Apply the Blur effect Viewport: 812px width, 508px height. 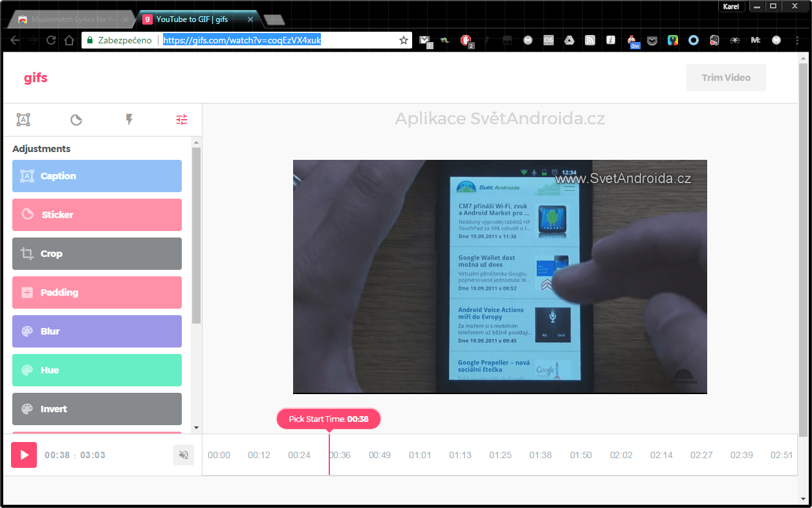pos(97,331)
